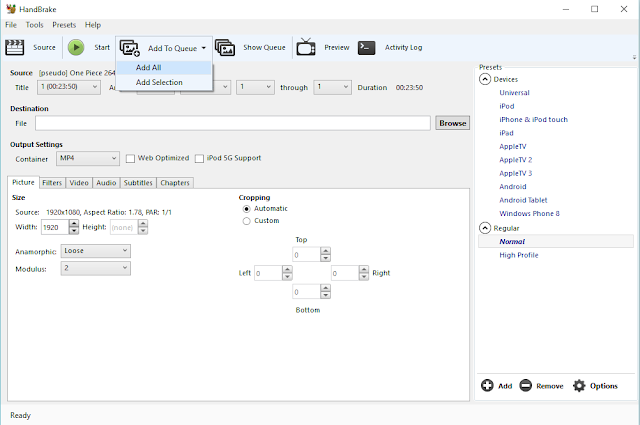The width and height of the screenshot is (640, 425).
Task: Switch to the Chapters tab
Action: (175, 183)
